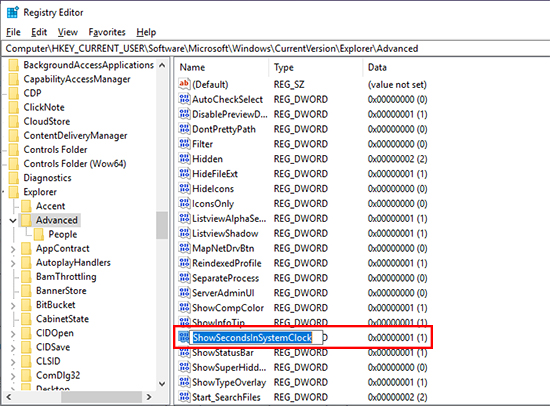The image size is (550, 406).
Task: Select the DisablePreviewD... DWORD icon
Action: click(x=184, y=114)
